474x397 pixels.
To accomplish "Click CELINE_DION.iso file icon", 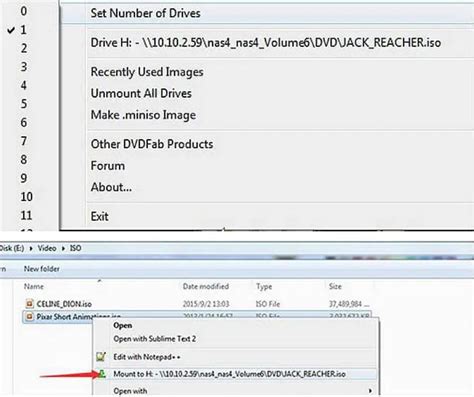I will [29, 304].
